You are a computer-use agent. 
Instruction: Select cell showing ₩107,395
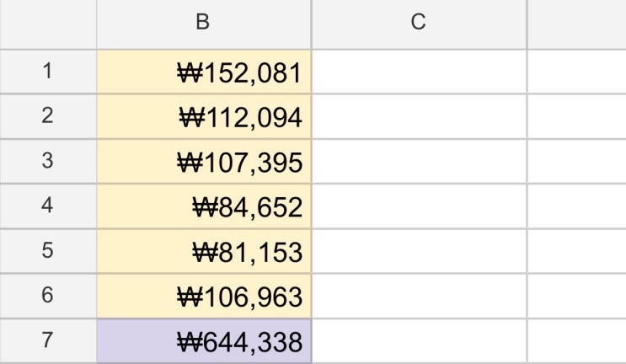203,163
